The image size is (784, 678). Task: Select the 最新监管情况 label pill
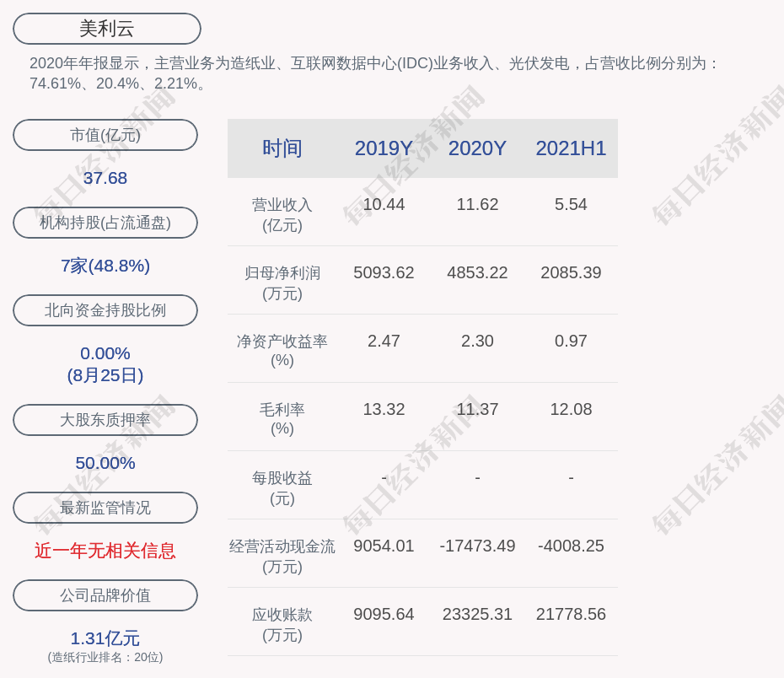(105, 508)
